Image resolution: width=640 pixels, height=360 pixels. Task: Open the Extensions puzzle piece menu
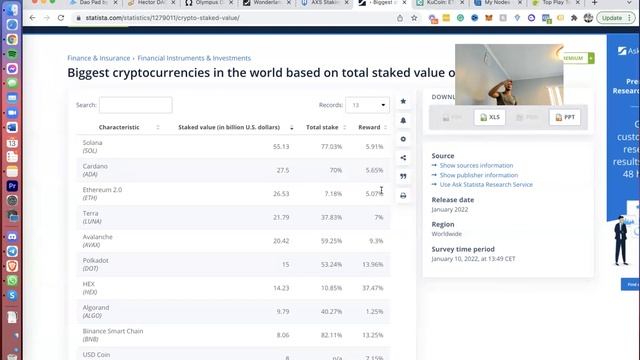point(574,18)
